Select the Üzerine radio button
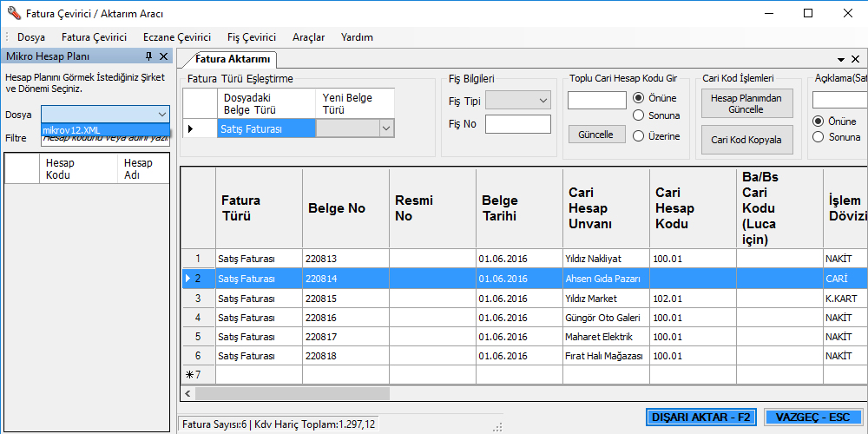 click(x=639, y=135)
